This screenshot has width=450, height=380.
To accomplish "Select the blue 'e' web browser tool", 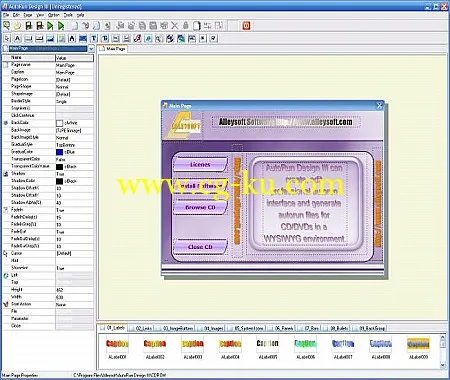I will coord(148,39).
